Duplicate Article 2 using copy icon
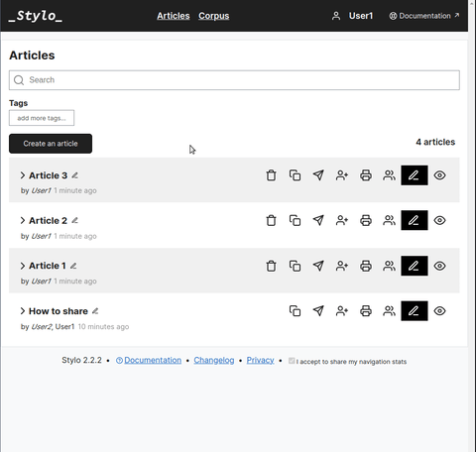This screenshot has height=452, width=476. click(295, 220)
